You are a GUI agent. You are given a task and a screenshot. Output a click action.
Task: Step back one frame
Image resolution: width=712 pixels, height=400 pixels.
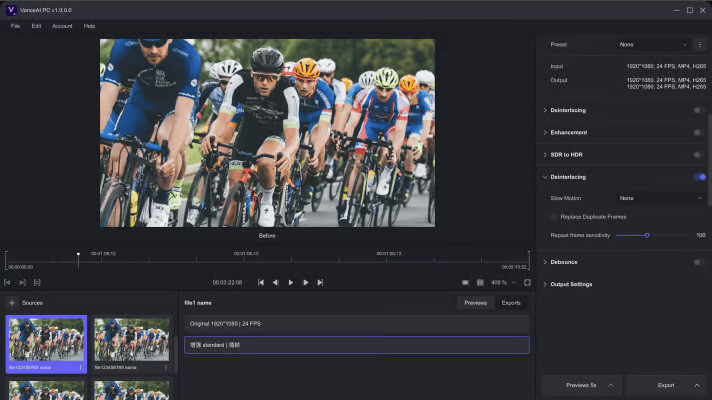276,283
